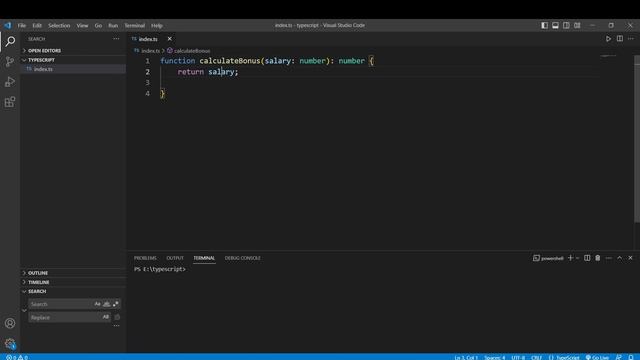This screenshot has height=360, width=640.
Task: Click the feedback icon in status bar
Action: [x=619, y=357]
